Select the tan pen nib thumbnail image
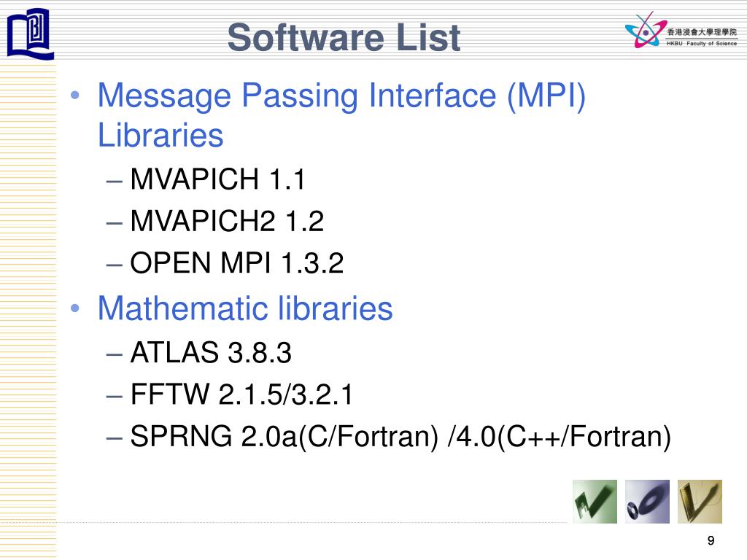The image size is (747, 560). [700, 502]
